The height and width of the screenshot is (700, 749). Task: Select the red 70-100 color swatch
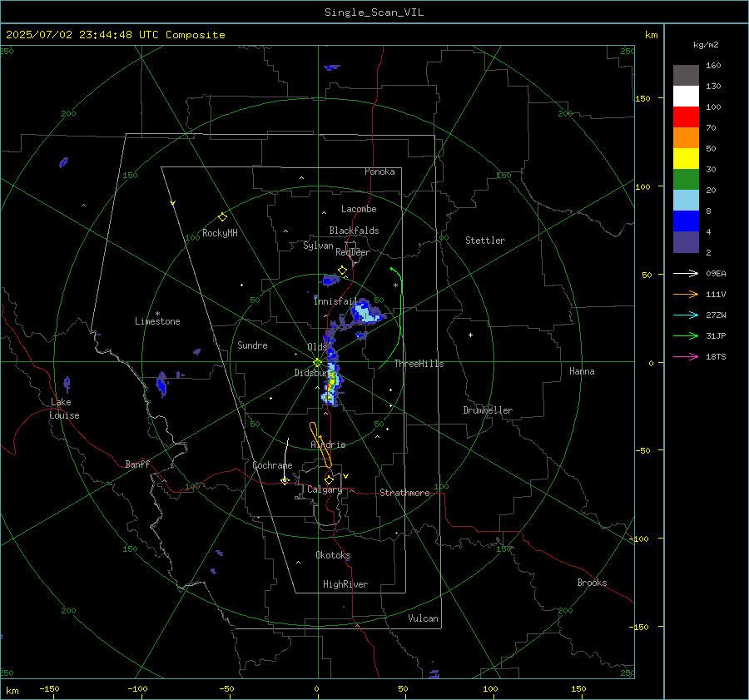[x=686, y=117]
